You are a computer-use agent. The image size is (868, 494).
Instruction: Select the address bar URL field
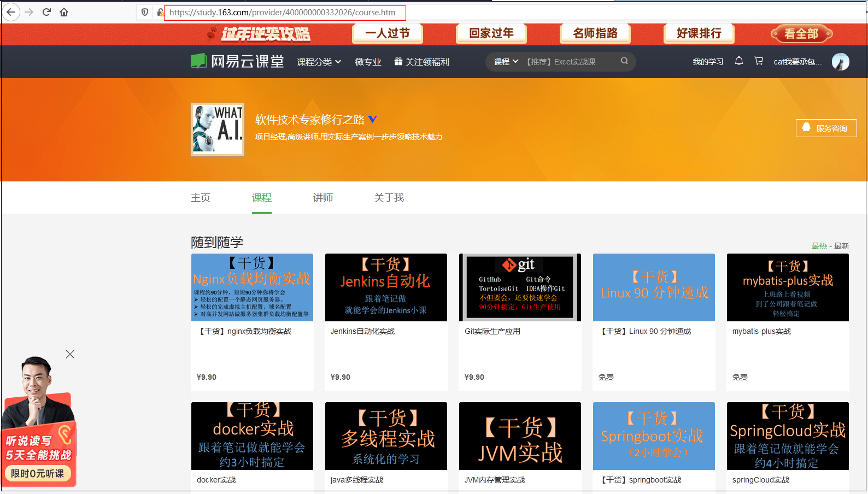point(285,13)
